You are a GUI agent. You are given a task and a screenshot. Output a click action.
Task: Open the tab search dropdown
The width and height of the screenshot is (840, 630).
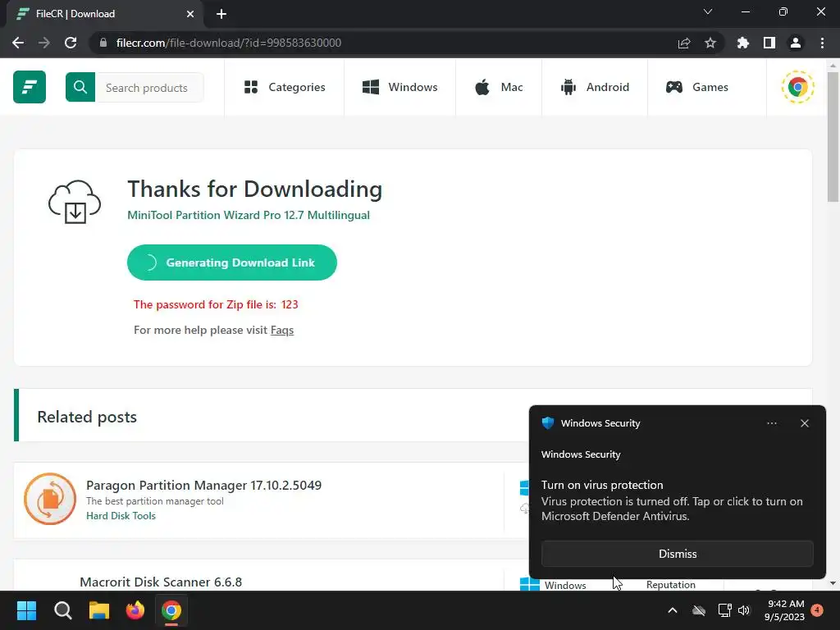pos(708,11)
